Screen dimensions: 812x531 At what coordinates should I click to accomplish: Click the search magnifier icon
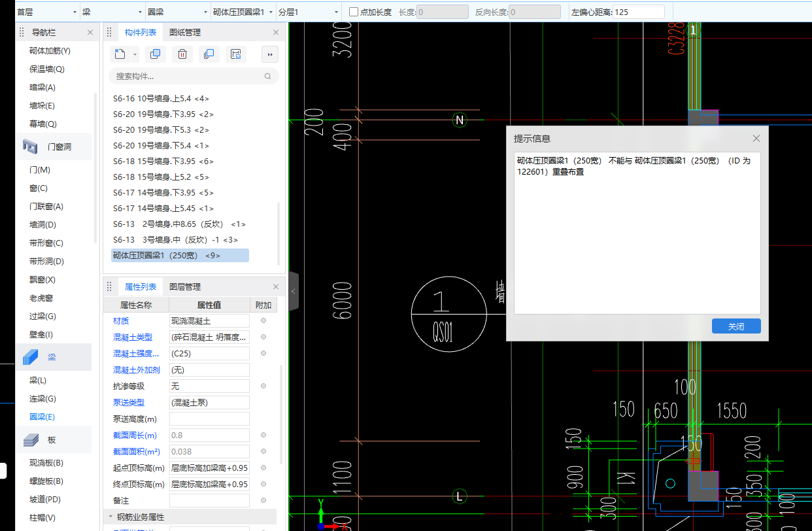(x=267, y=77)
